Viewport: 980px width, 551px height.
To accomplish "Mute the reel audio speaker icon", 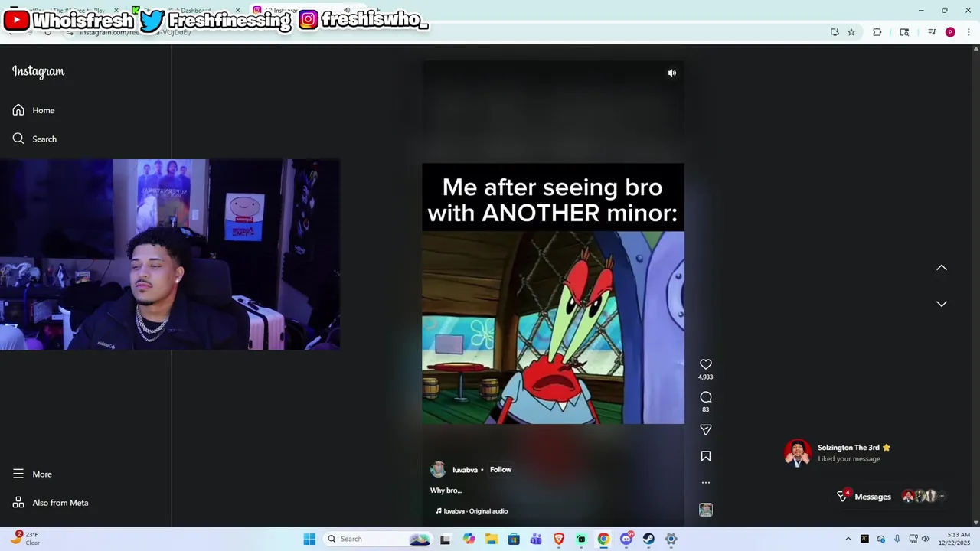I will [671, 73].
